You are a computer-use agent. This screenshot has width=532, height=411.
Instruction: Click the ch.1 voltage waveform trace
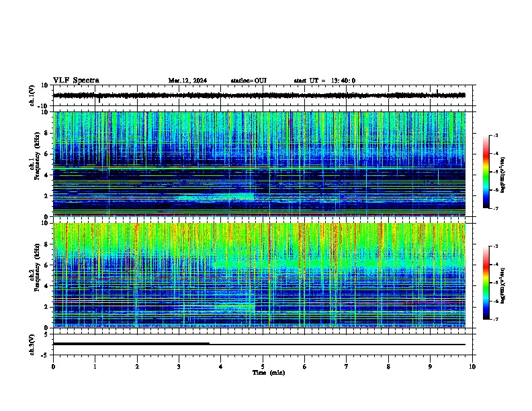(x=259, y=95)
